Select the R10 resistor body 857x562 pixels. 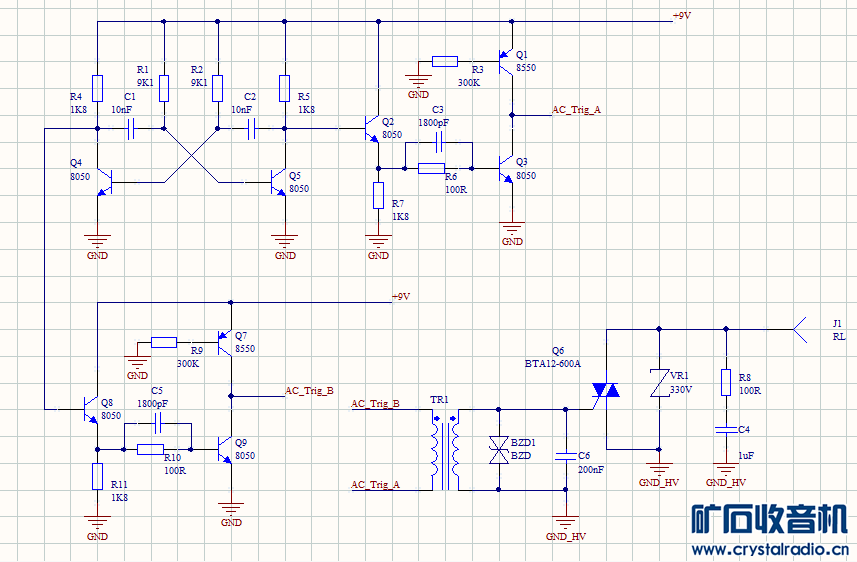click(x=150, y=449)
